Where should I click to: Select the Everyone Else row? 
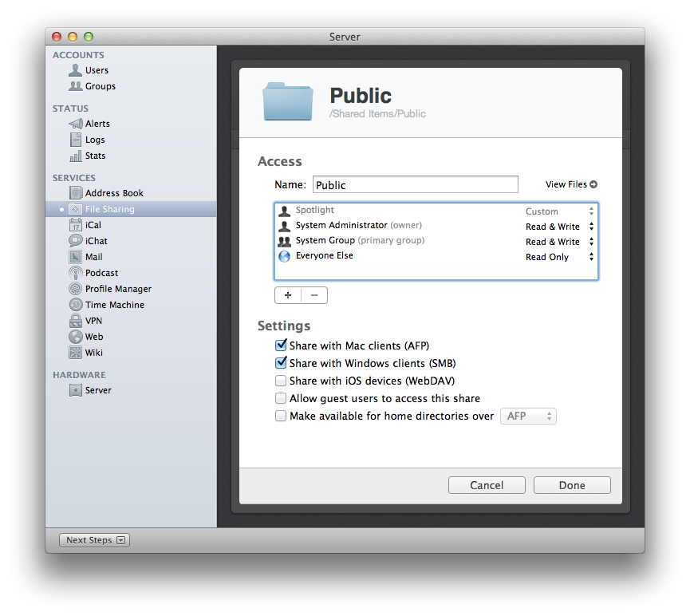(x=436, y=256)
